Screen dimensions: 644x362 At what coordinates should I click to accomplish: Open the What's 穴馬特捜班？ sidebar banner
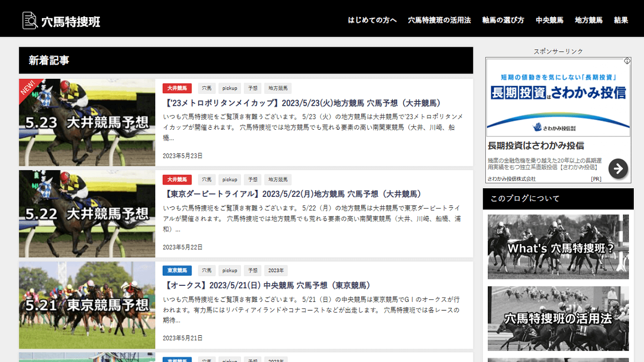point(558,247)
